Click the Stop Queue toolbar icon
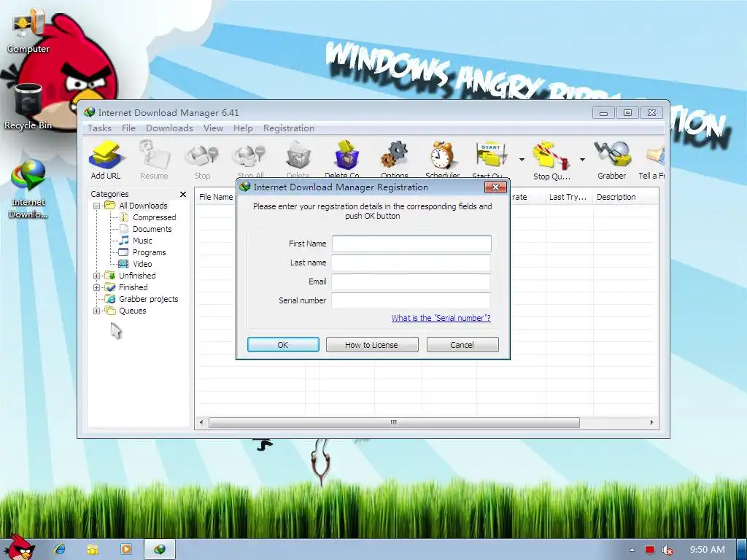The image size is (747, 560). click(551, 160)
